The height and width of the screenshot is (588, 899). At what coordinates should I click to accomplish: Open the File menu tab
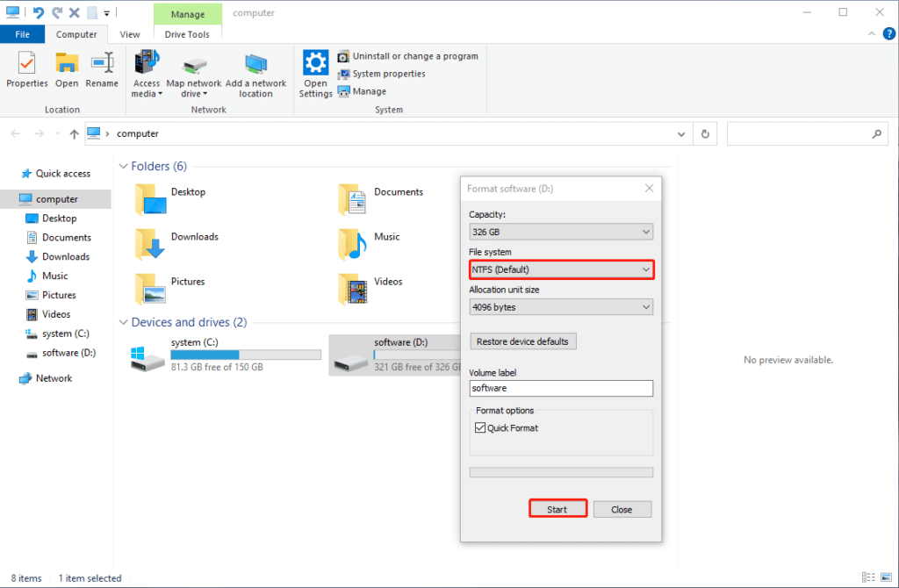[22, 34]
